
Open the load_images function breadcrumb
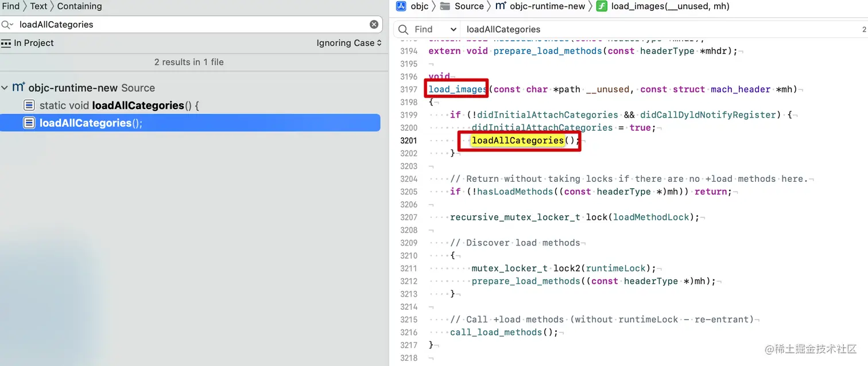[x=671, y=6]
